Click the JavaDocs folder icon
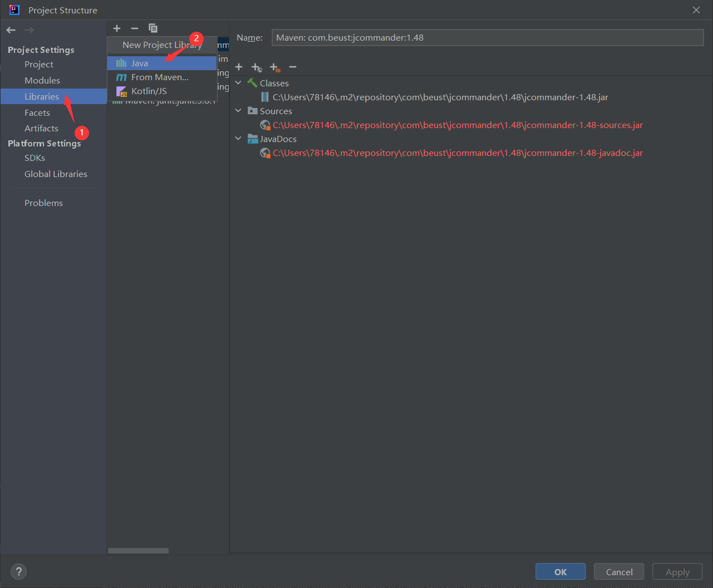Screen dimensions: 713x588 coord(253,139)
